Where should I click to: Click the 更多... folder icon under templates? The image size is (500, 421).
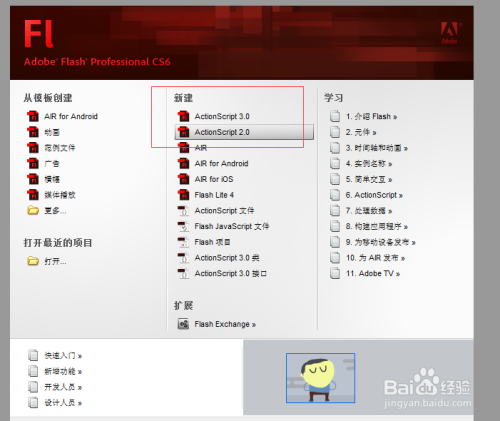(33, 210)
